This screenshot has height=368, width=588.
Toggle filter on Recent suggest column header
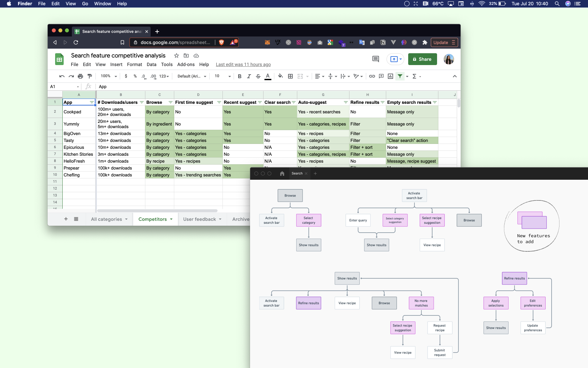point(260,103)
